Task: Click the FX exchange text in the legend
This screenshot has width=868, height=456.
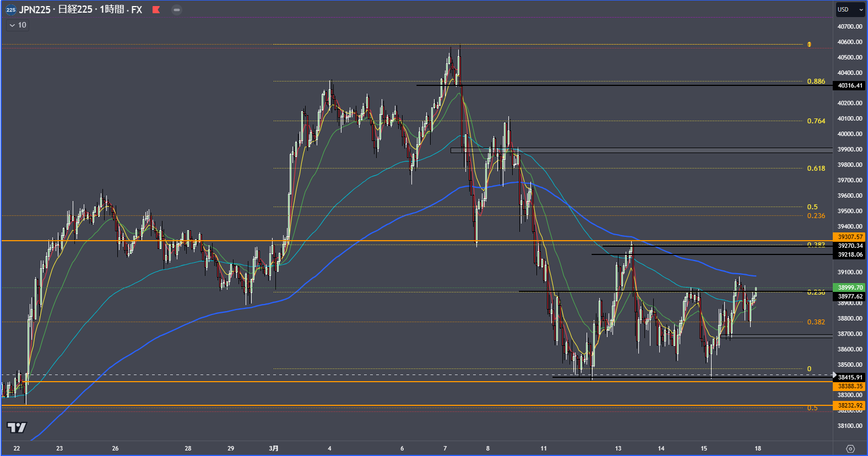Action: (137, 9)
